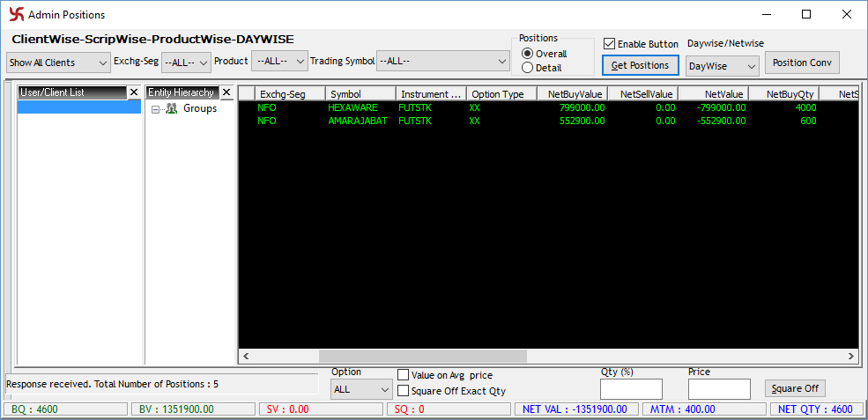
Task: Open the Option ALL dropdown
Action: click(361, 389)
